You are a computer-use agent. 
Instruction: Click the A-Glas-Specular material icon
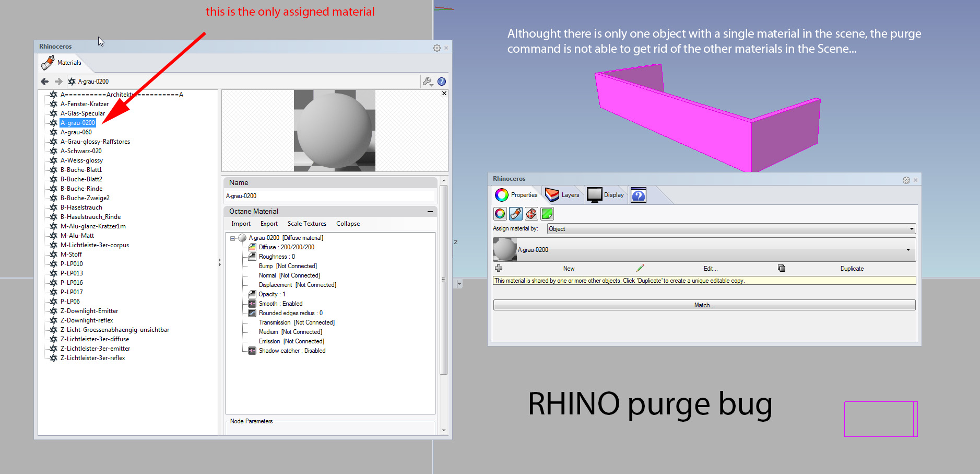(x=53, y=113)
